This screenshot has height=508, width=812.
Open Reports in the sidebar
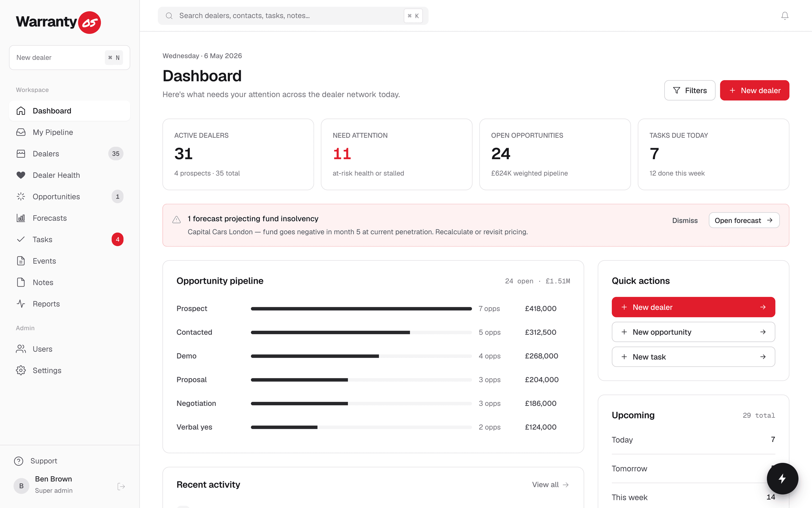(69, 304)
